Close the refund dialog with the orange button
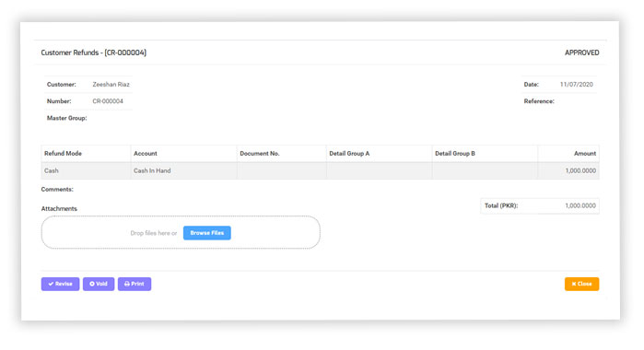Screen dimensions: 644x350 581,284
